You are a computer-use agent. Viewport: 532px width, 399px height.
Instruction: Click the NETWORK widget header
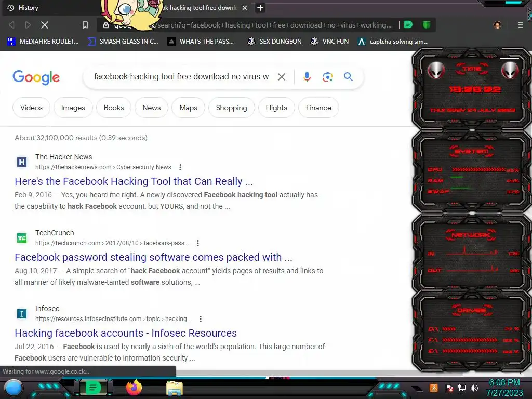click(x=471, y=235)
